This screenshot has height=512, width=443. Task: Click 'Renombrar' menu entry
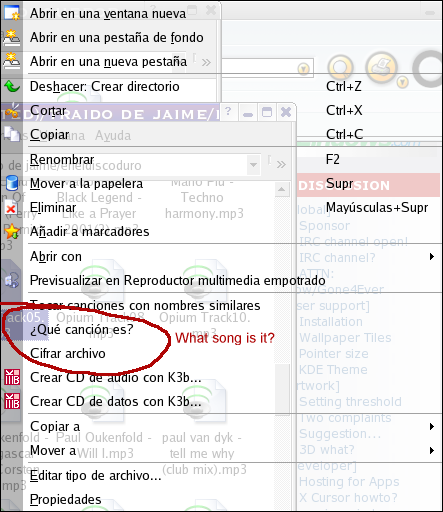tap(221, 160)
